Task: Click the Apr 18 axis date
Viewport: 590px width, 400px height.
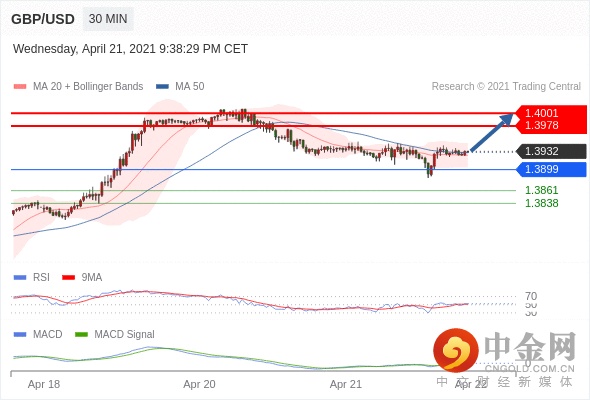Action: click(44, 384)
